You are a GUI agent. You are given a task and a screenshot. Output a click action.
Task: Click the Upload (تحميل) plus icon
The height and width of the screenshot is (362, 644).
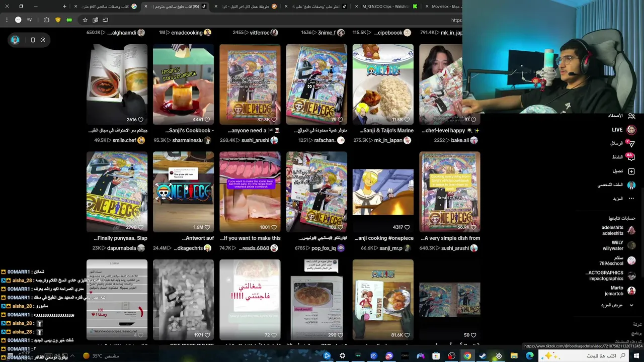pos(631,171)
